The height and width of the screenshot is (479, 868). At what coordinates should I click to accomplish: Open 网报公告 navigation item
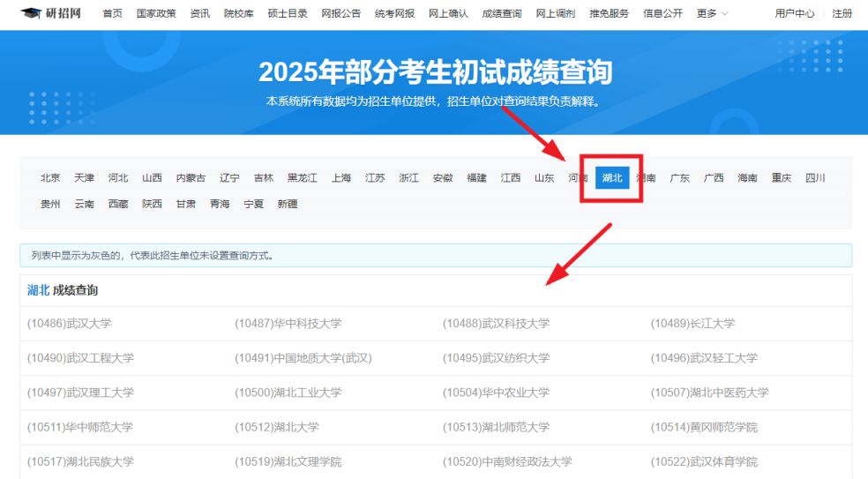[341, 13]
